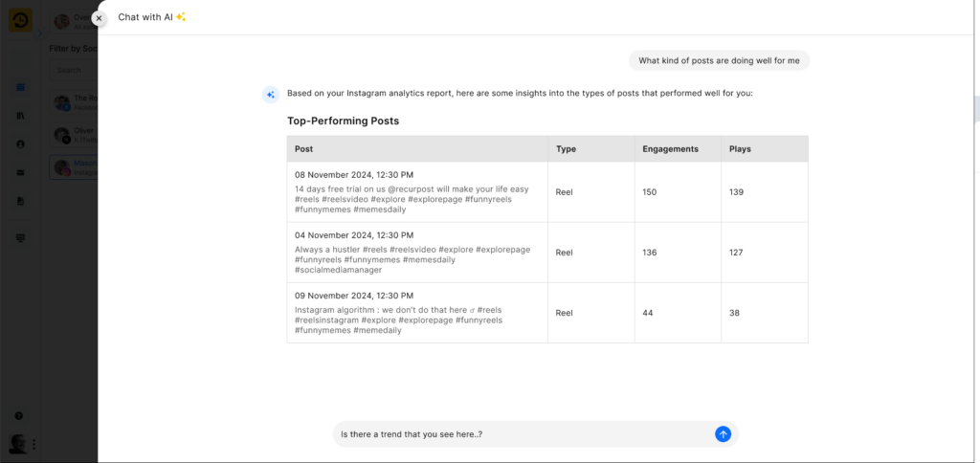
Task: Close the Chat with AI panel
Action: point(99,18)
